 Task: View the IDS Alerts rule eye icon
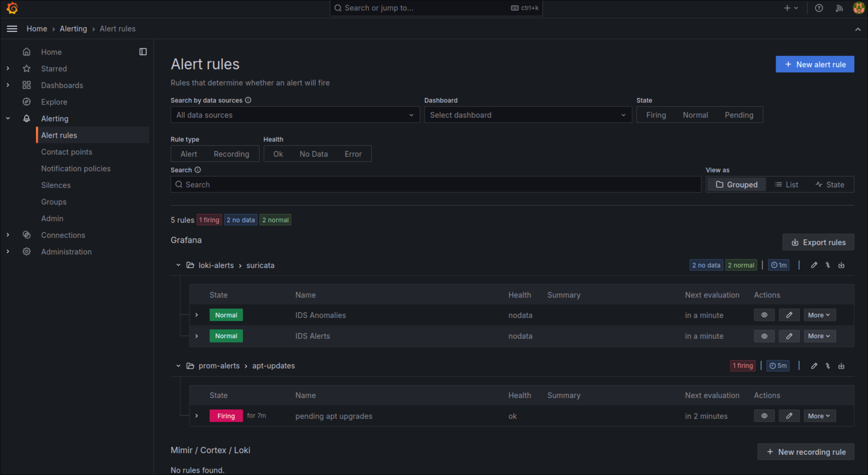pyautogui.click(x=764, y=336)
